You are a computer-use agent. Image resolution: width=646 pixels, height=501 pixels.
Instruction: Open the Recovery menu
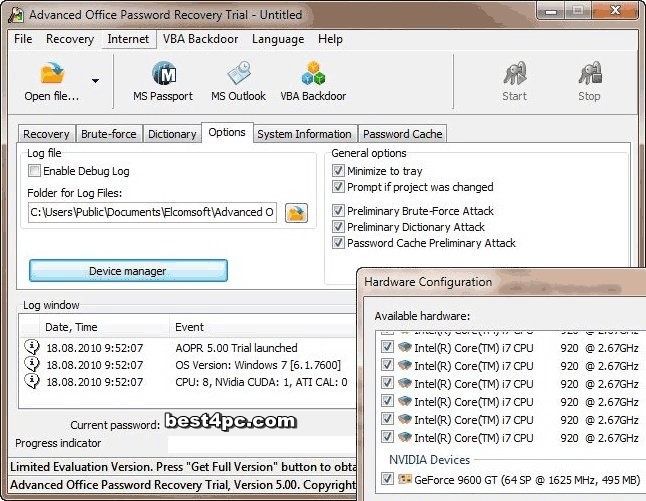70,39
